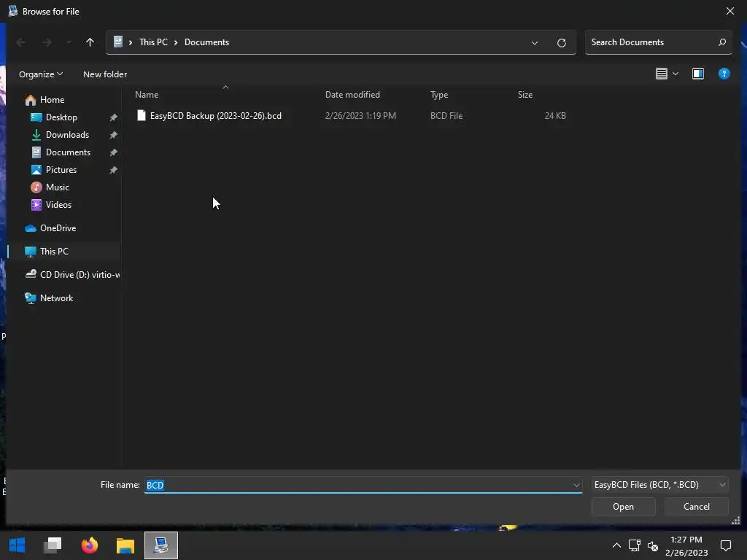
Task: Select Network in navigation pane
Action: pyautogui.click(x=56, y=298)
